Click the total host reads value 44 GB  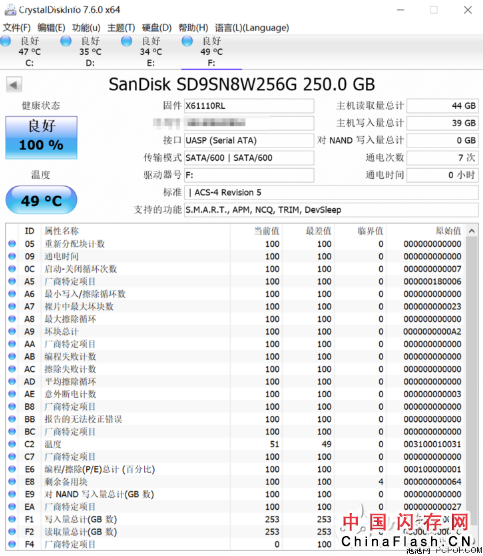click(442, 106)
